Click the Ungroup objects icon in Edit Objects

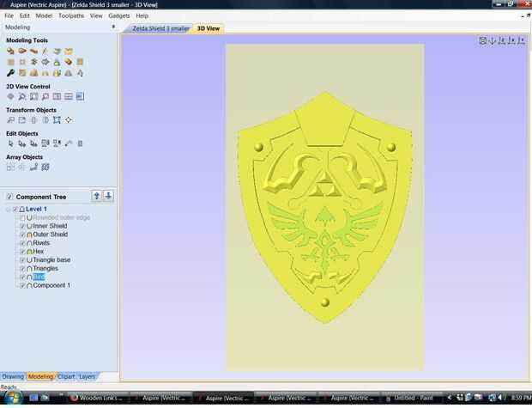57,143
